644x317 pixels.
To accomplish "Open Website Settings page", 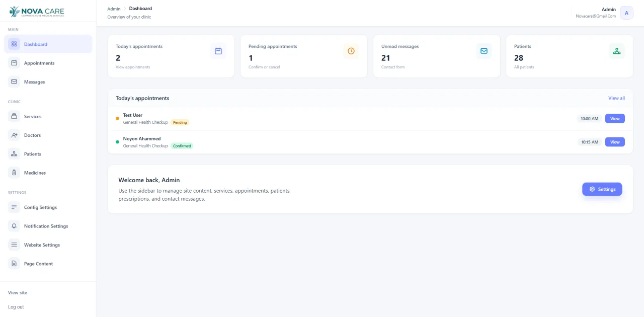I will 42,245.
